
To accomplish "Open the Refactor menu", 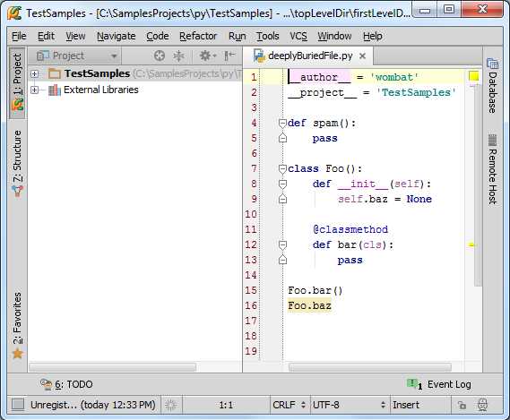I will click(198, 36).
